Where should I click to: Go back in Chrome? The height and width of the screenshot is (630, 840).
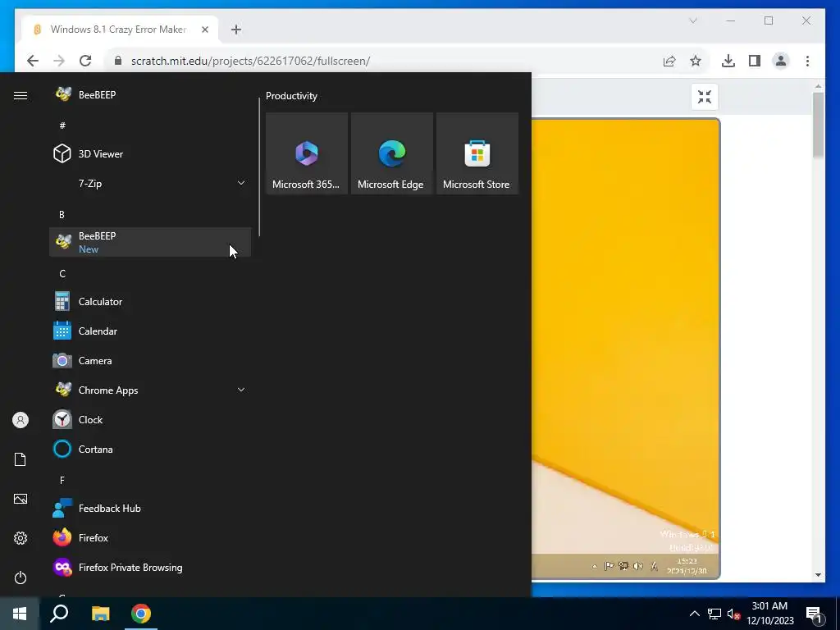coord(33,61)
